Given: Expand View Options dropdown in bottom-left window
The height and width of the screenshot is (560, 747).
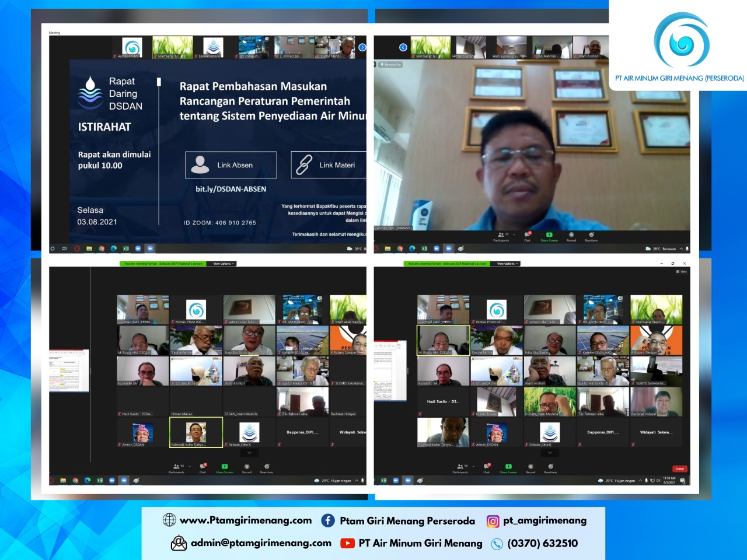Looking at the screenshot, I should [x=224, y=264].
